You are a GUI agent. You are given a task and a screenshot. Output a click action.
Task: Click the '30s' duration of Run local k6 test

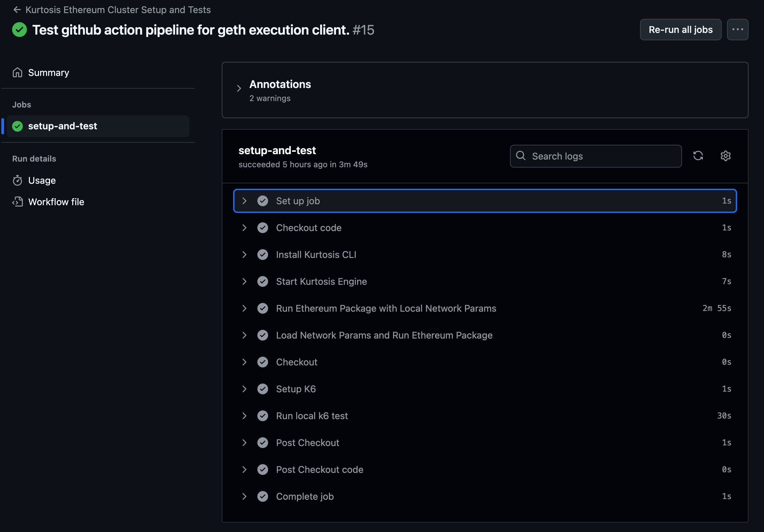[724, 416]
